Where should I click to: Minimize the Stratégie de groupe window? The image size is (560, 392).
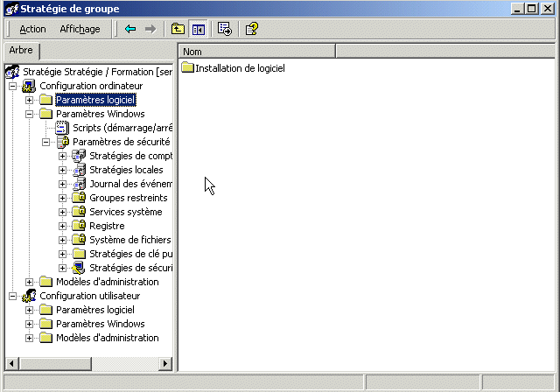(517, 9)
